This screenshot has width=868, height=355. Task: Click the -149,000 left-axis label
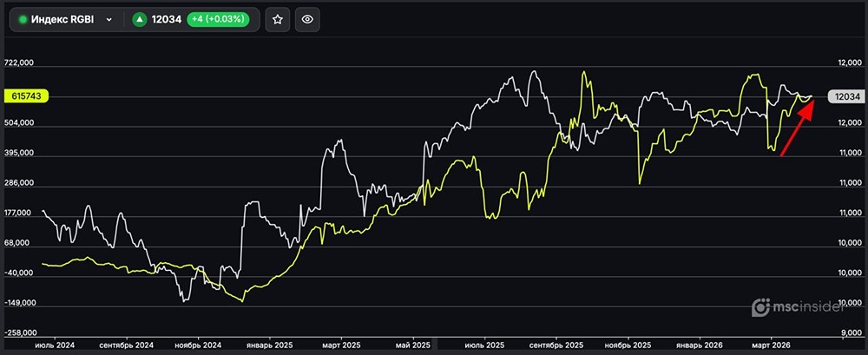tap(19, 303)
